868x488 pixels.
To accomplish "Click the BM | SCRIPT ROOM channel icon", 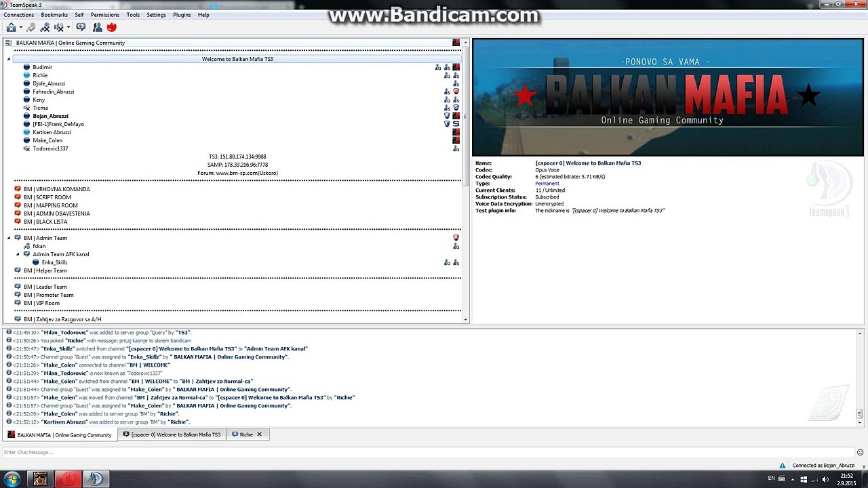I will tap(18, 197).
